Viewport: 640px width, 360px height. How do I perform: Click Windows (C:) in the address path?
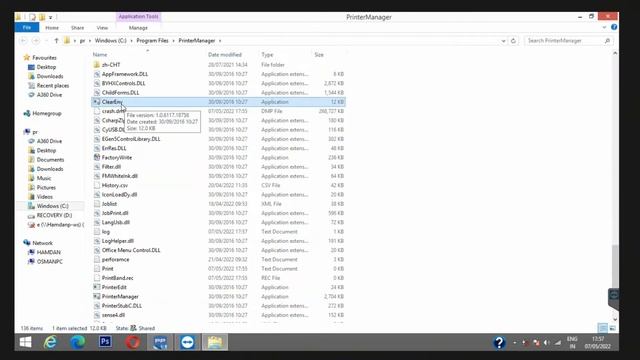[x=111, y=41]
